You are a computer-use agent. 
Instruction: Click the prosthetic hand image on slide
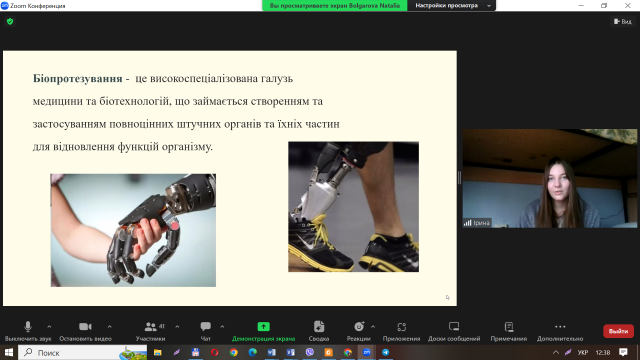click(x=133, y=230)
